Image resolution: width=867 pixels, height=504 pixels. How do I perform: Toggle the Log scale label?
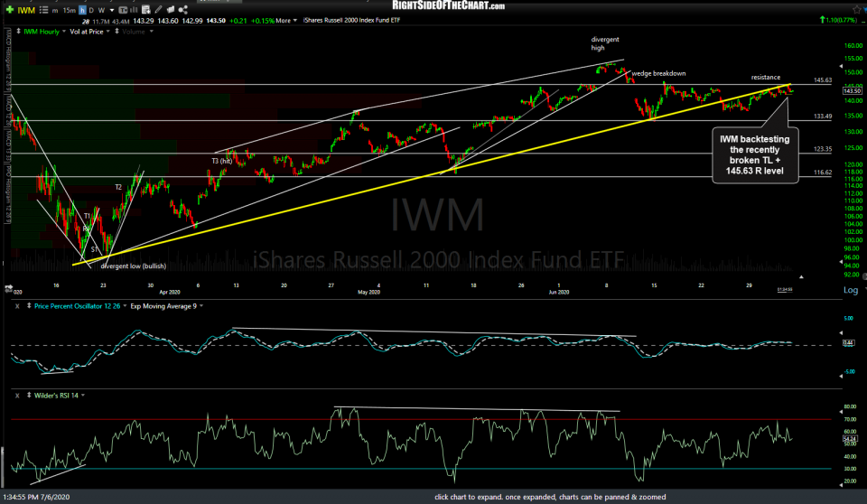click(851, 290)
